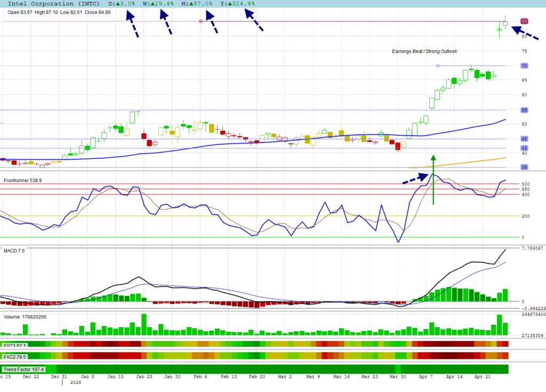Click the Frontrunner 538.9 indicator label
This screenshot has height=392, width=546.
pyautogui.click(x=23, y=180)
